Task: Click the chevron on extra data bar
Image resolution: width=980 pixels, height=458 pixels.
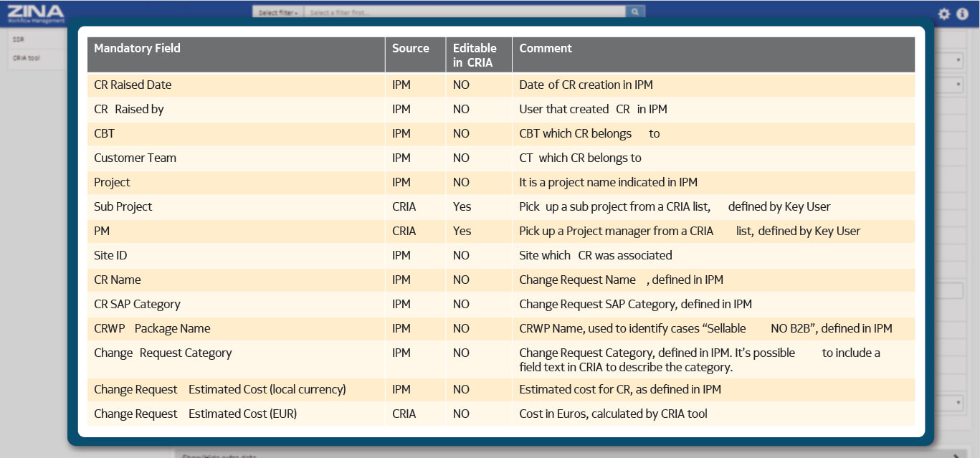Action: (x=956, y=454)
